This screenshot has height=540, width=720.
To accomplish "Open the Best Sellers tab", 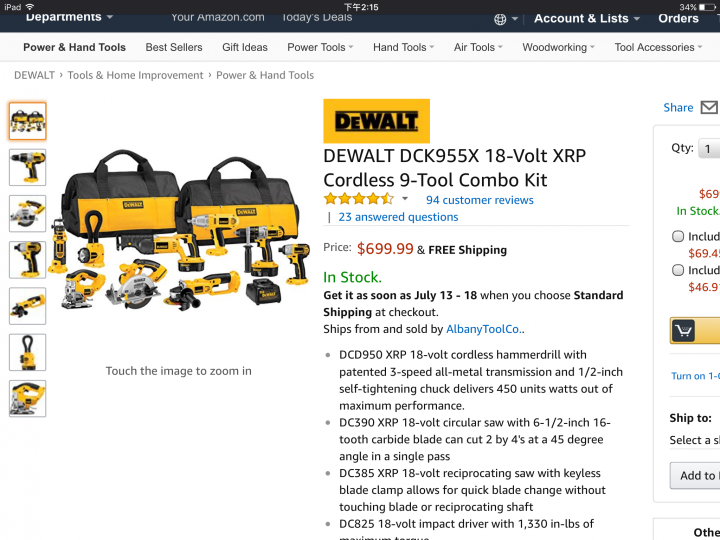I will click(x=174, y=47).
